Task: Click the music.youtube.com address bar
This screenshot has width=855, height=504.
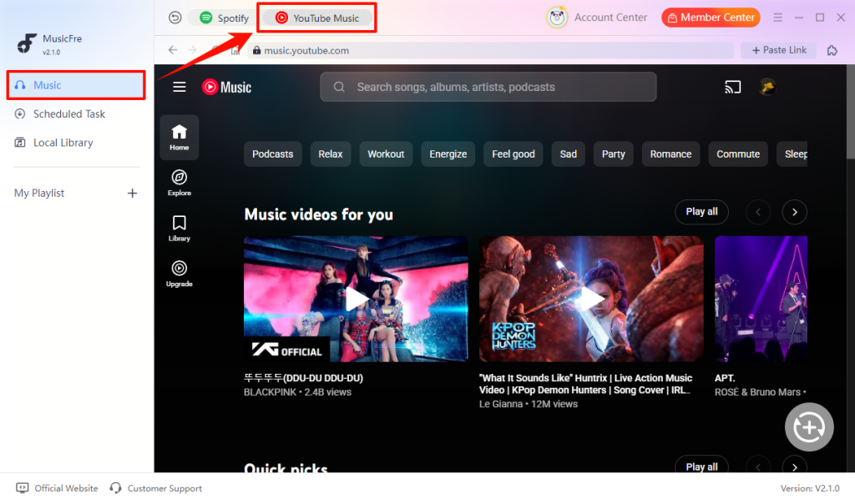Action: point(491,50)
